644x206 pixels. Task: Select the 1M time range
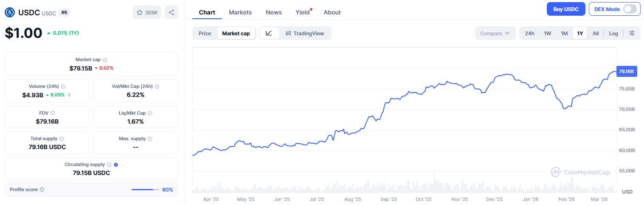(x=564, y=33)
